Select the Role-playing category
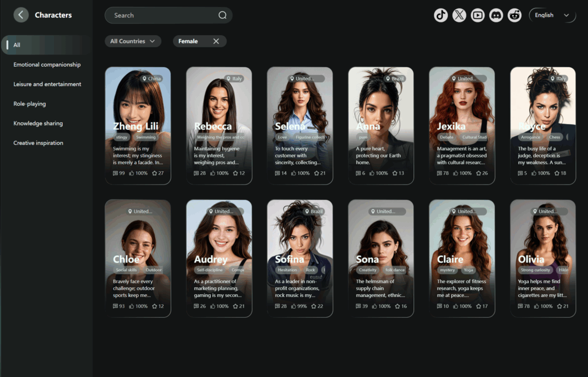Image resolution: width=588 pixels, height=377 pixels. coord(30,104)
